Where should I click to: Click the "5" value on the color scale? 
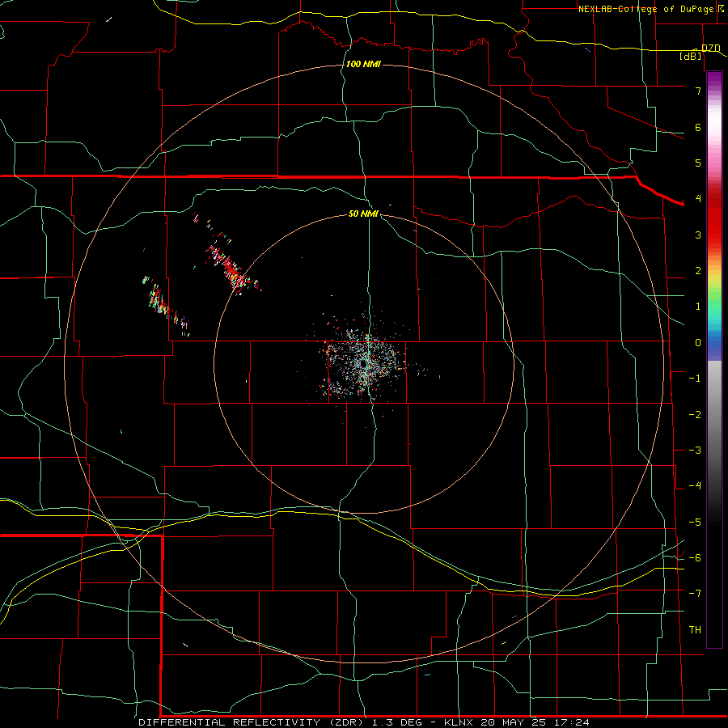coord(698,163)
